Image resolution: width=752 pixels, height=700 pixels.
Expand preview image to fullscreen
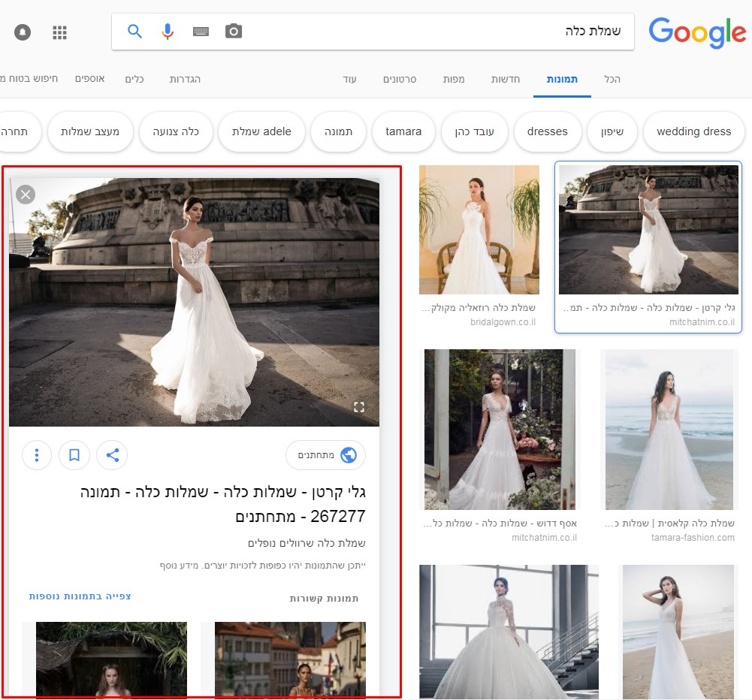coord(359,407)
